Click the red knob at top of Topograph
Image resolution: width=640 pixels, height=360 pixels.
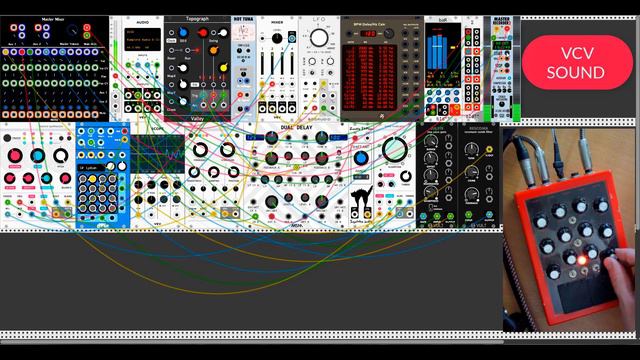pyautogui.click(x=202, y=32)
